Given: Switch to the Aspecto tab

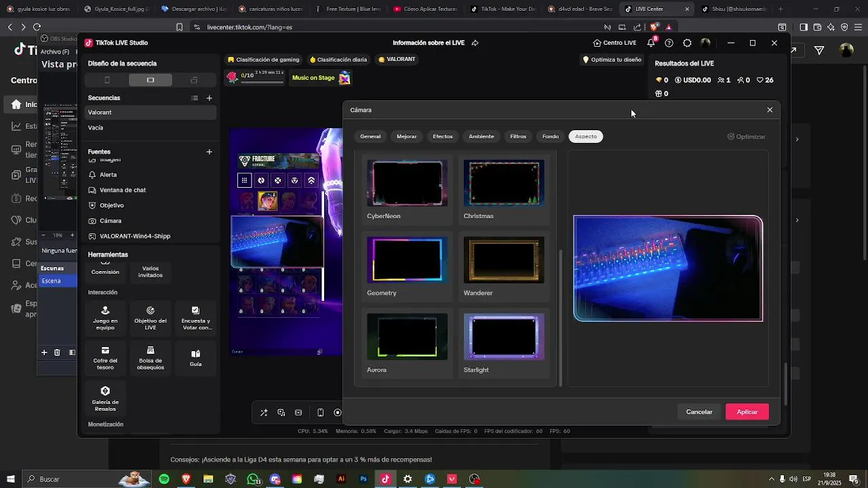Looking at the screenshot, I should 586,137.
